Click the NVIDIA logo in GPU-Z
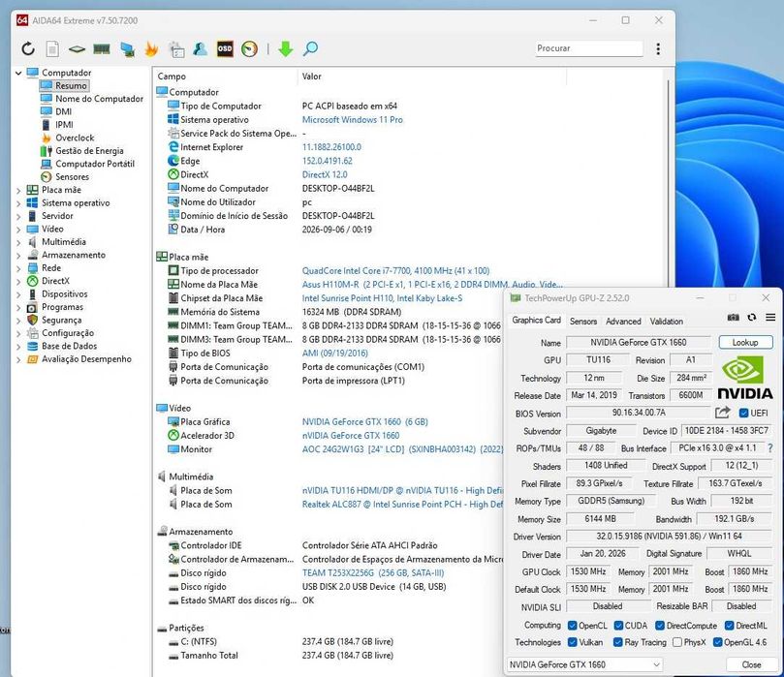 (x=745, y=378)
